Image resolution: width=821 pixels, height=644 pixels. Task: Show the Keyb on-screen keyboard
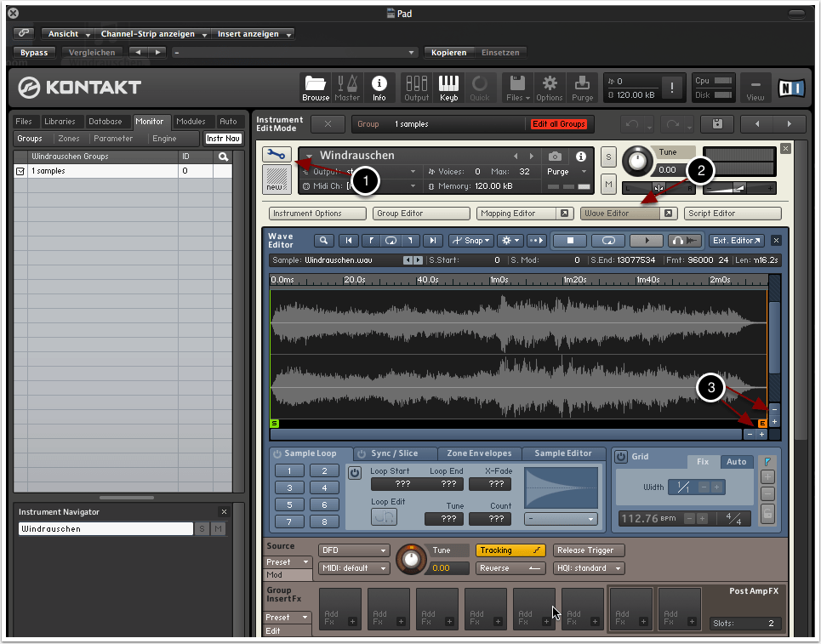(x=448, y=87)
